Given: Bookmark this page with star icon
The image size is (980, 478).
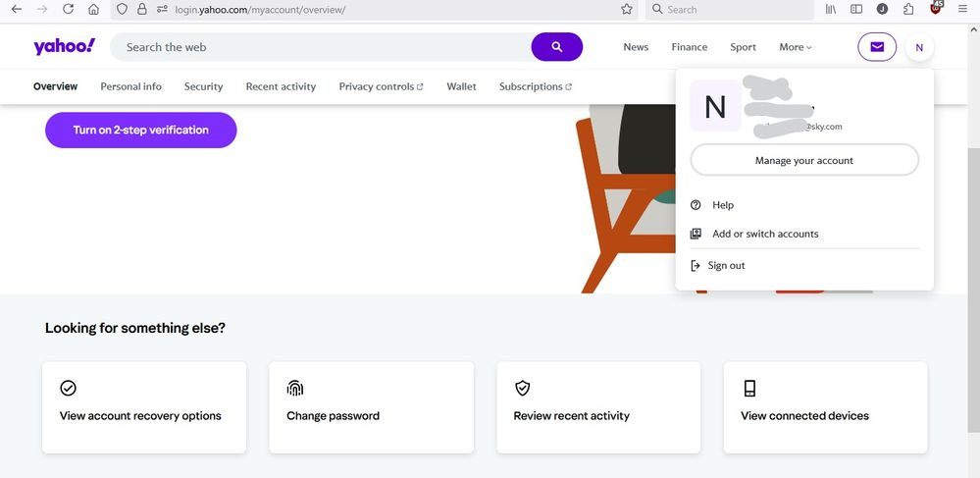Looking at the screenshot, I should [627, 9].
